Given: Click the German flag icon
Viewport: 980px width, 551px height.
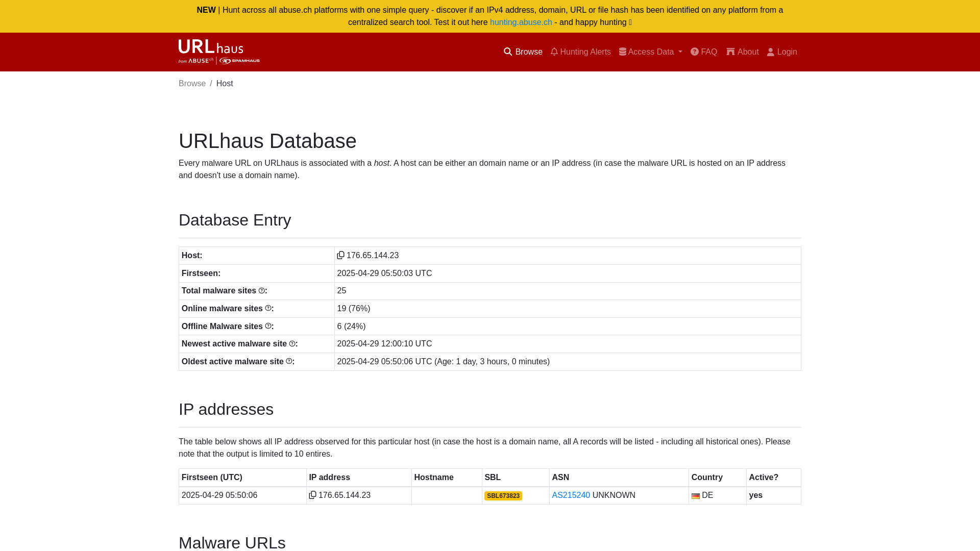Looking at the screenshot, I should 696,496.
